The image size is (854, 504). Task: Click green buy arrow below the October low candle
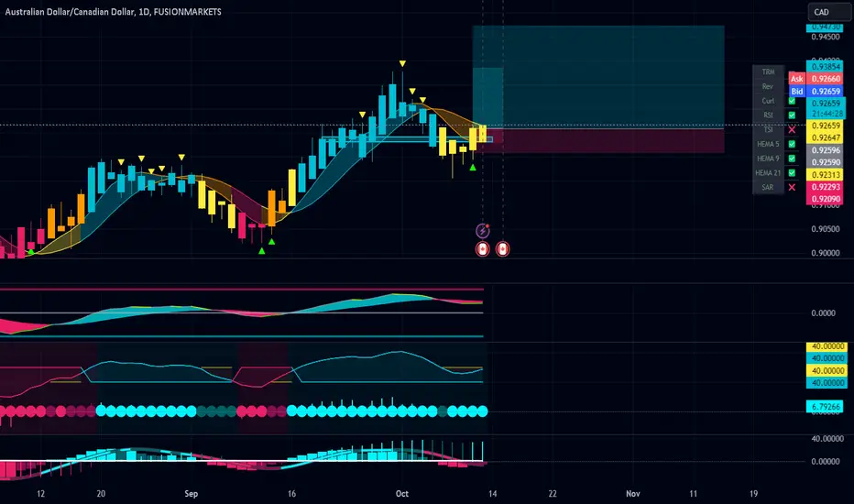point(473,168)
